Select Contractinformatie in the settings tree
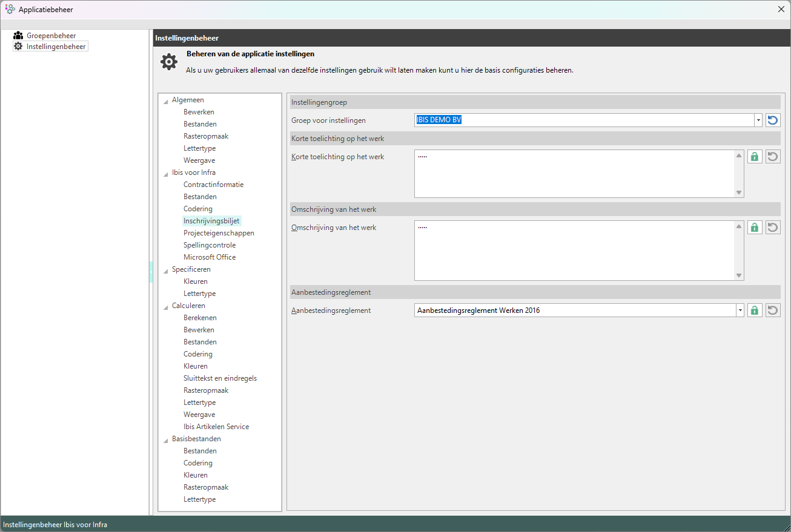Viewport: 791px width, 532px height. (213, 185)
